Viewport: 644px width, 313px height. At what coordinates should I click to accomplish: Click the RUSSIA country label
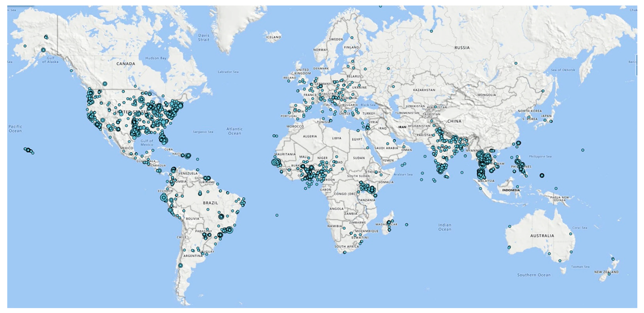click(462, 48)
